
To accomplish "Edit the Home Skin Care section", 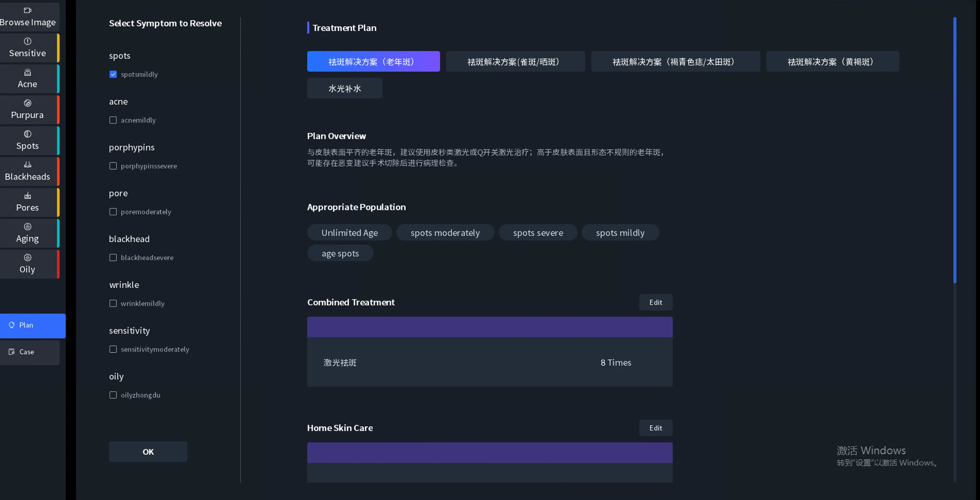I will (x=655, y=428).
